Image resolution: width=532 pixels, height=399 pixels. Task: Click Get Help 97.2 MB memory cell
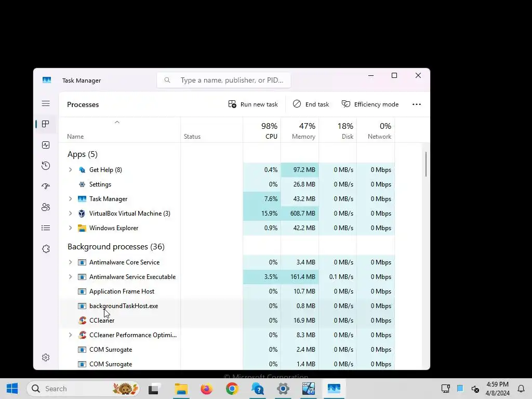300,170
